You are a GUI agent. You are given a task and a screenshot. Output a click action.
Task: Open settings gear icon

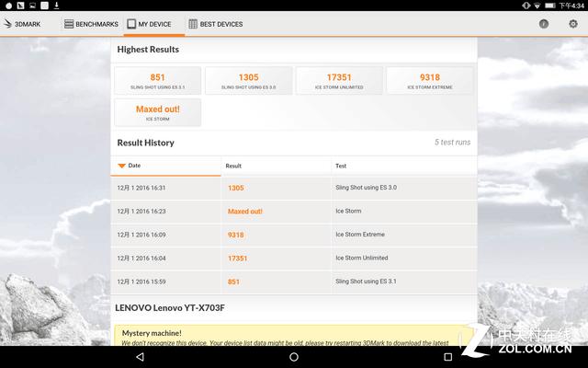click(x=573, y=24)
